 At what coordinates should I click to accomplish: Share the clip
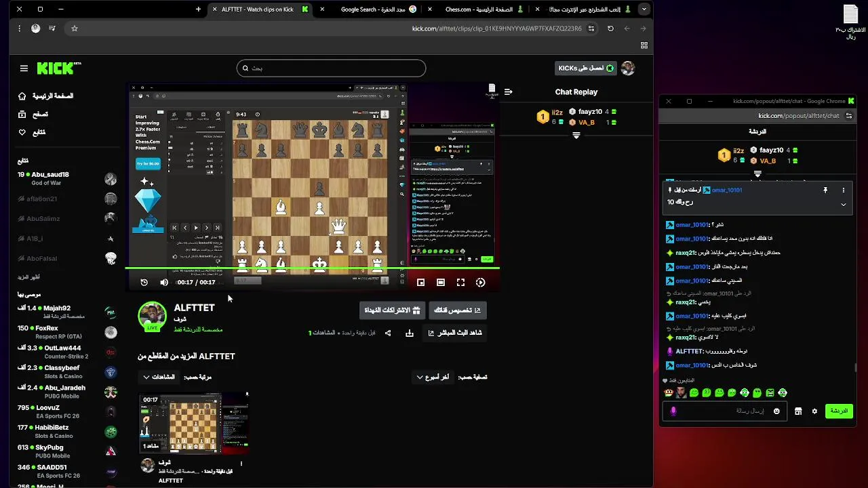coord(388,333)
